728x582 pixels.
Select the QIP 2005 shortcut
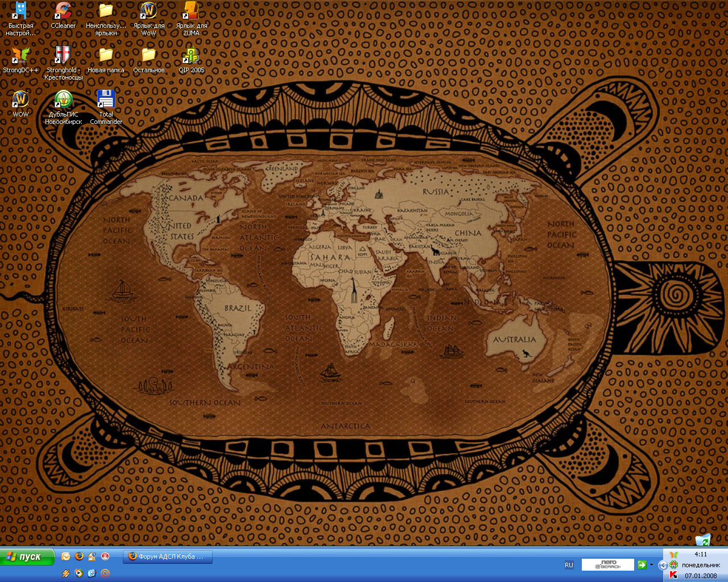click(192, 56)
